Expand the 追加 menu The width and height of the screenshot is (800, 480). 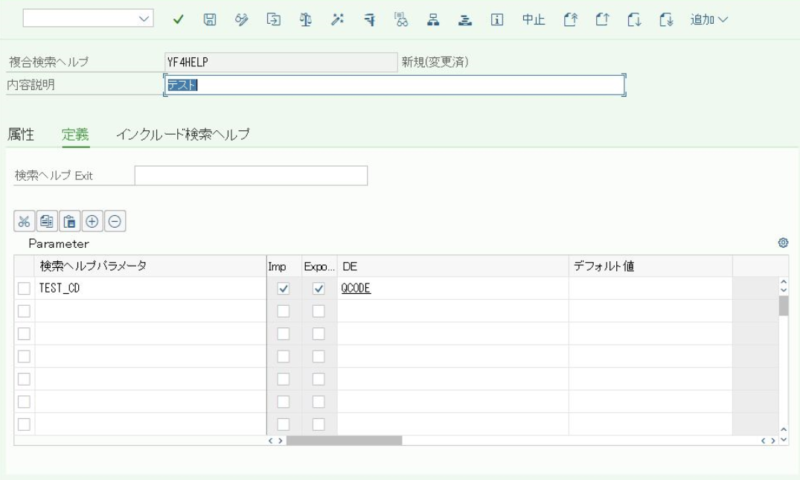[x=708, y=19]
